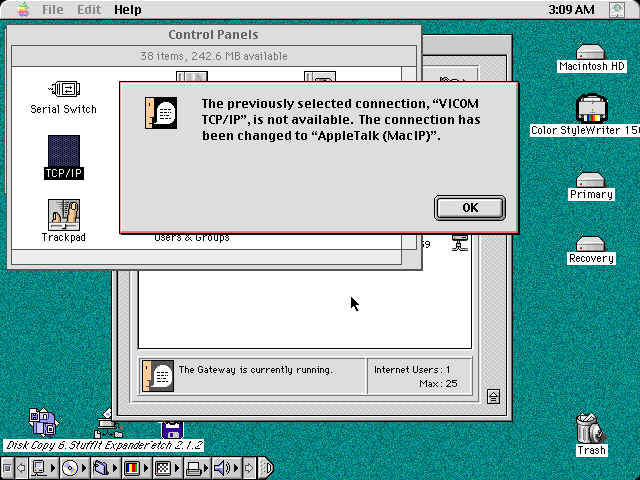This screenshot has height=480, width=640.
Task: Click the up-arrow collapse box in Gateway window
Action: 493,396
